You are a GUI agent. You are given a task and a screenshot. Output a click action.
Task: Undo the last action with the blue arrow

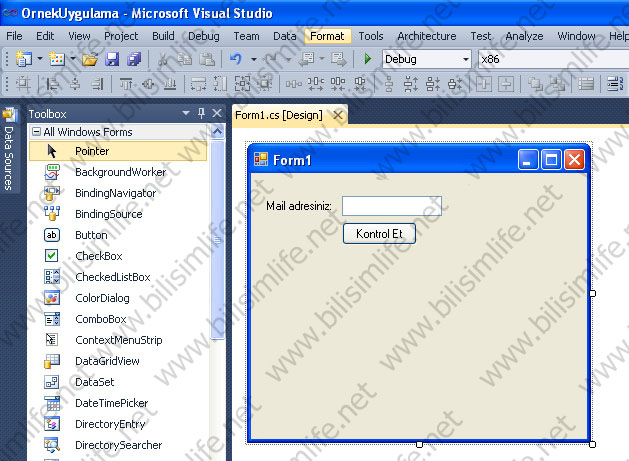coord(236,59)
